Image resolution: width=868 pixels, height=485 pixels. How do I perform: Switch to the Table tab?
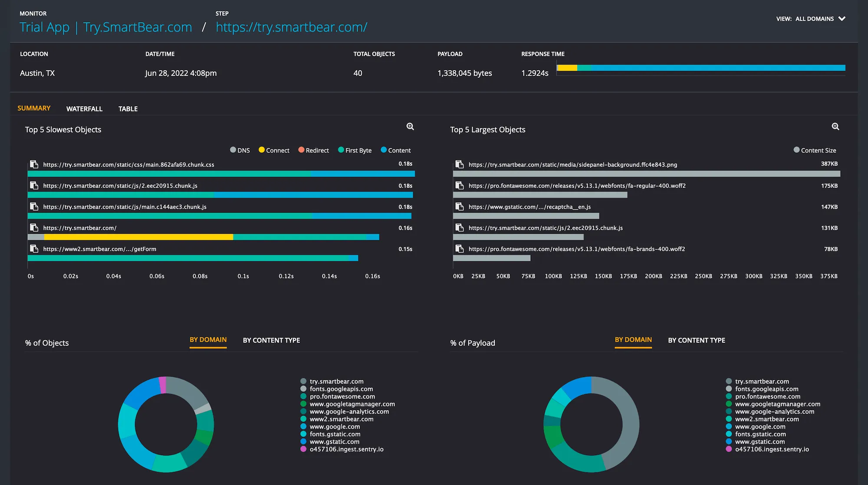pos(128,109)
